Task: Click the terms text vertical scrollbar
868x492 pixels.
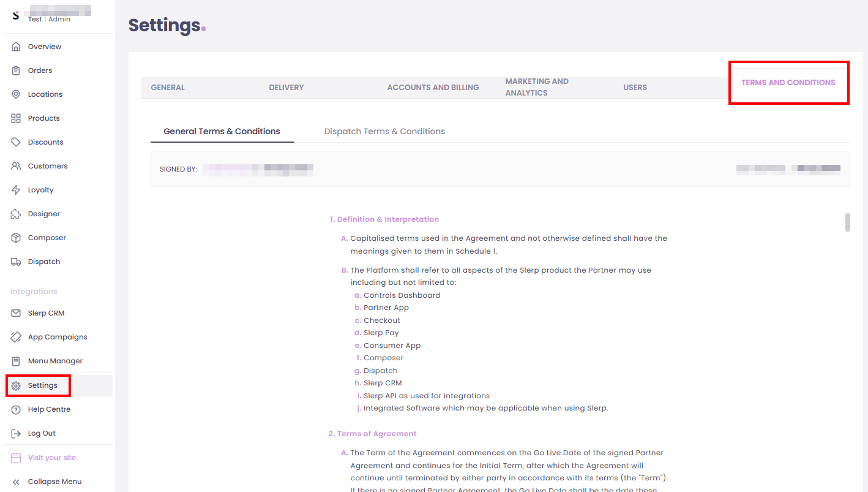Action: 848,222
